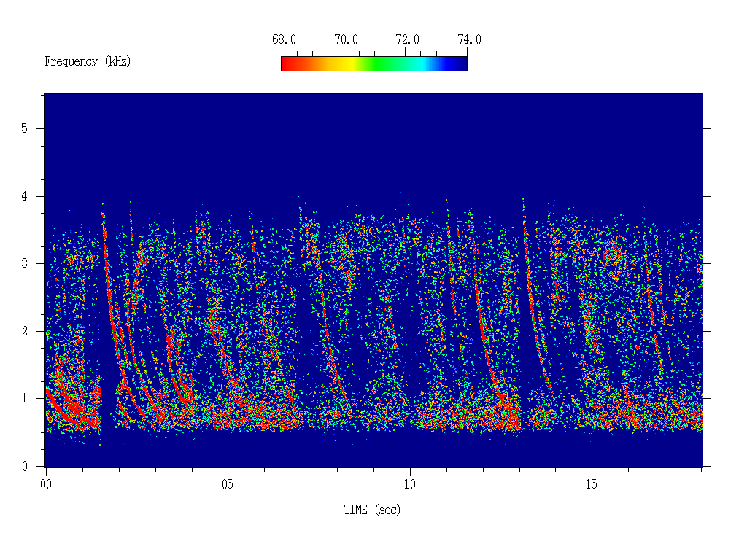Select the 05 second time axis marker
The image size is (747, 560).
228,484
